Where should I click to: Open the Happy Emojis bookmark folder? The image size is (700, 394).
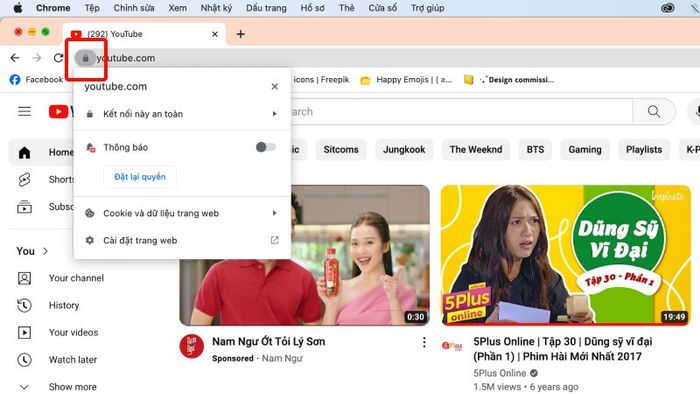pyautogui.click(x=406, y=80)
